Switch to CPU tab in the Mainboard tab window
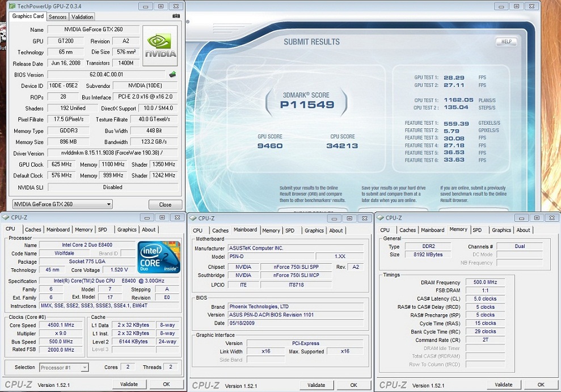This screenshot has height=392, width=561. [198, 231]
